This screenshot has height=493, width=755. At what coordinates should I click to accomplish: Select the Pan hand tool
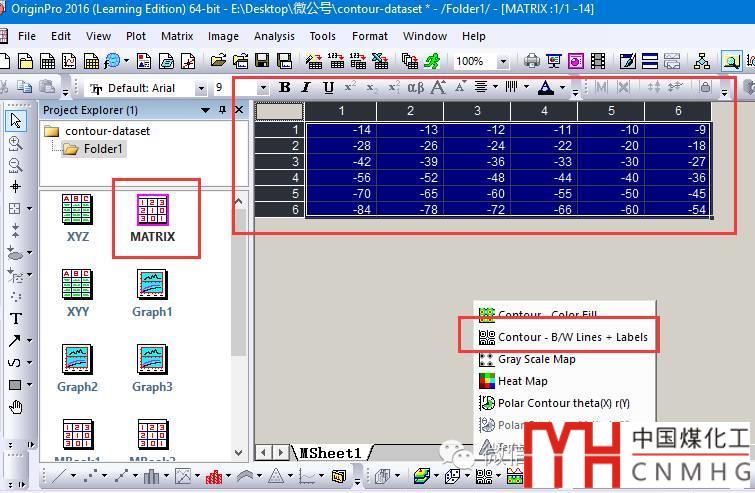point(16,407)
